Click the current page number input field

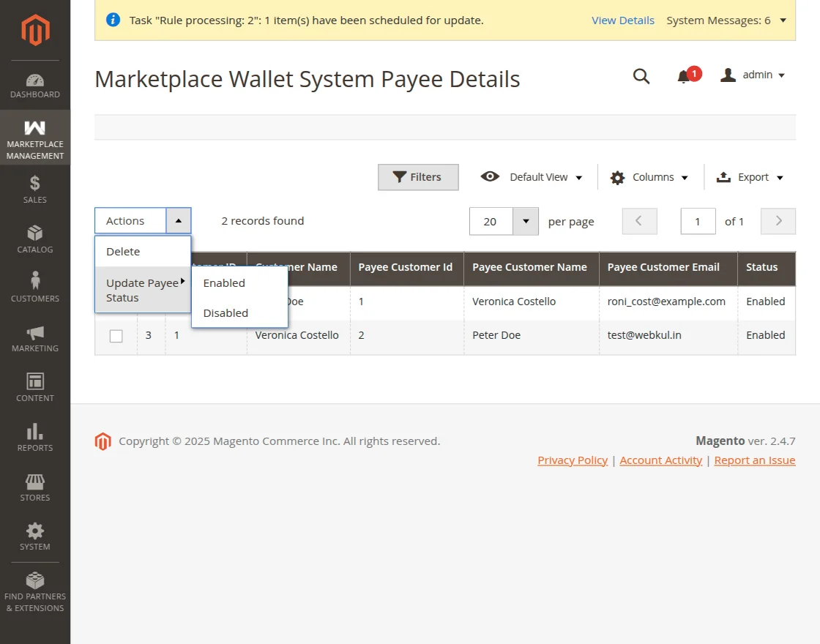pyautogui.click(x=697, y=221)
